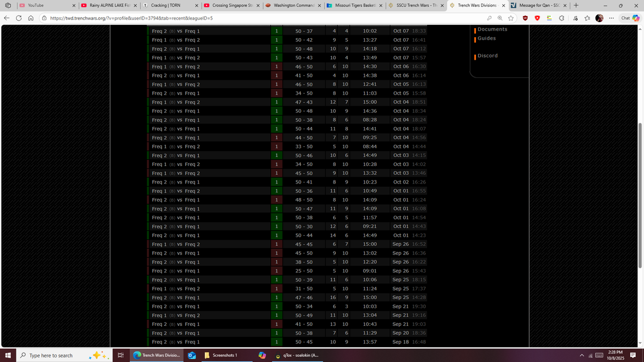
Task: Open Task View on the taskbar
Action: (x=121, y=355)
